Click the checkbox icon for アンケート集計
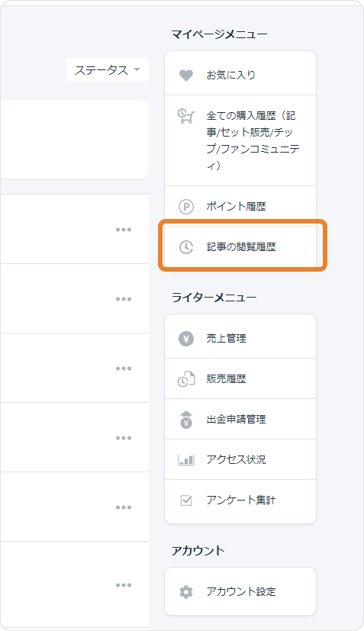This screenshot has width=364, height=631. pos(186,501)
